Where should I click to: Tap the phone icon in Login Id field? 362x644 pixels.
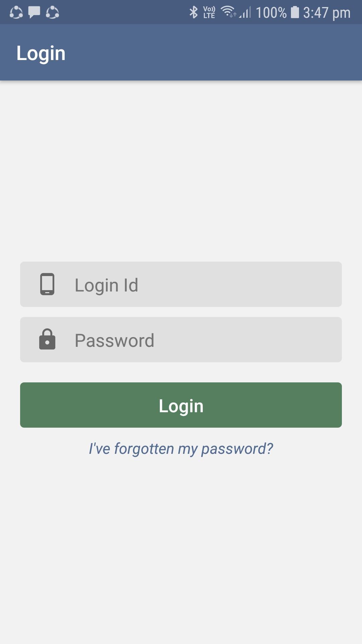(x=47, y=284)
